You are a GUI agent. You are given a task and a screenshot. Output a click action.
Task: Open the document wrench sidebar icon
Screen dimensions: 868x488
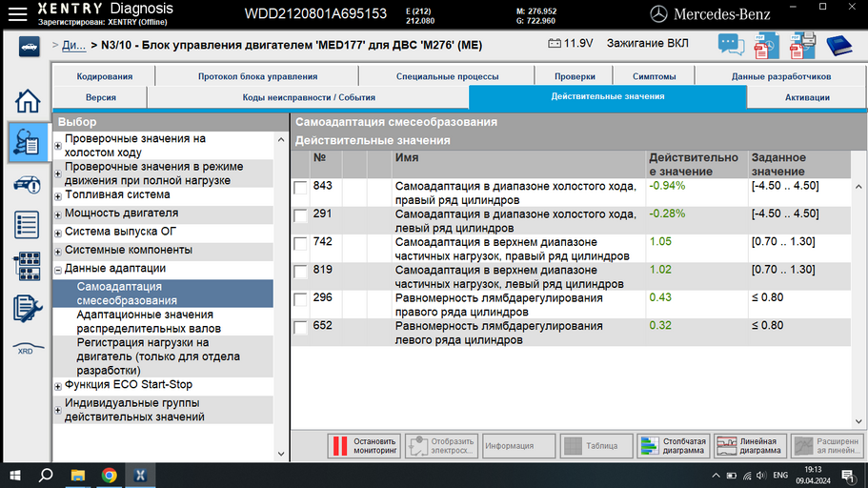(x=28, y=308)
